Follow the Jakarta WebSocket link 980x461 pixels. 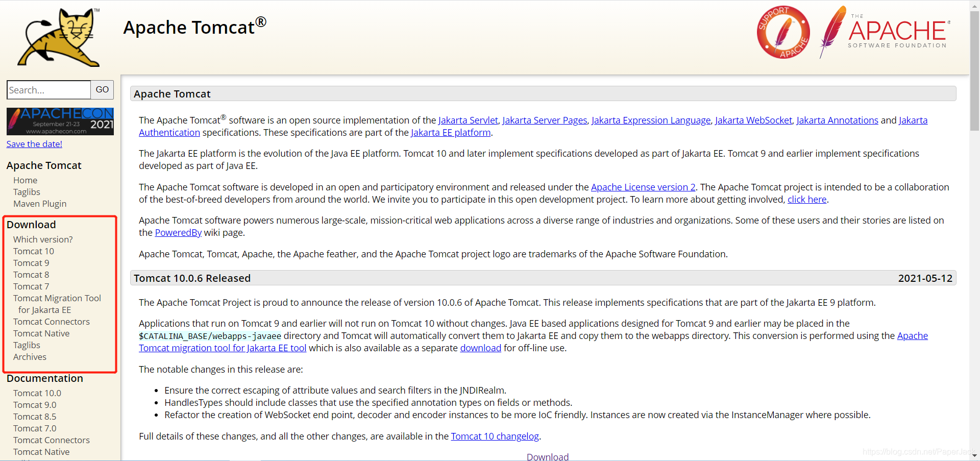(x=753, y=120)
